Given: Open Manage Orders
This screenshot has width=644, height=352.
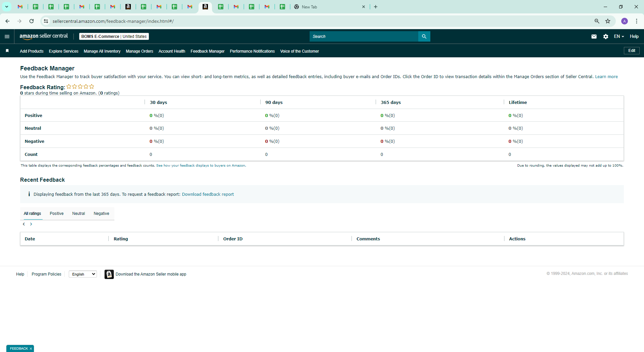Looking at the screenshot, I should pyautogui.click(x=139, y=51).
